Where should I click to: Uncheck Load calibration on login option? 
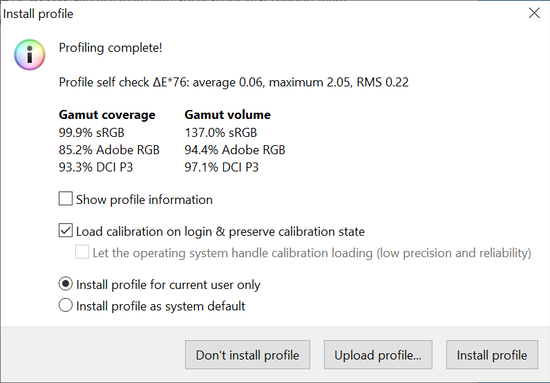[66, 230]
